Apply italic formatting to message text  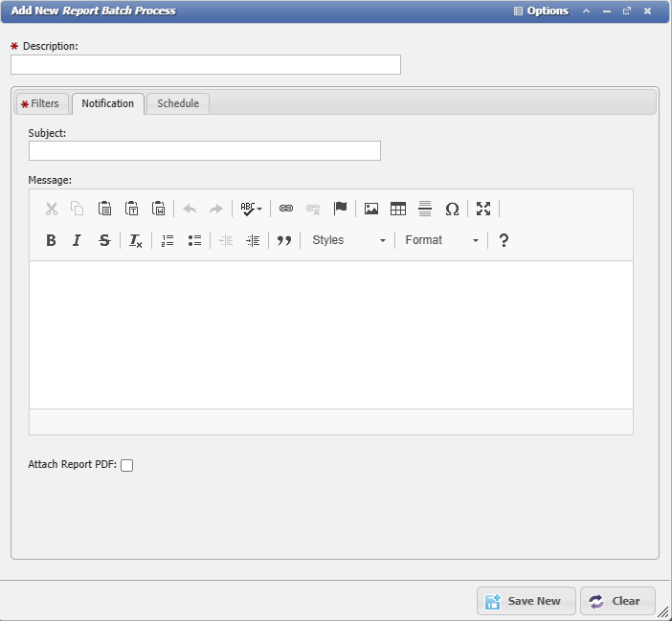pyautogui.click(x=78, y=240)
